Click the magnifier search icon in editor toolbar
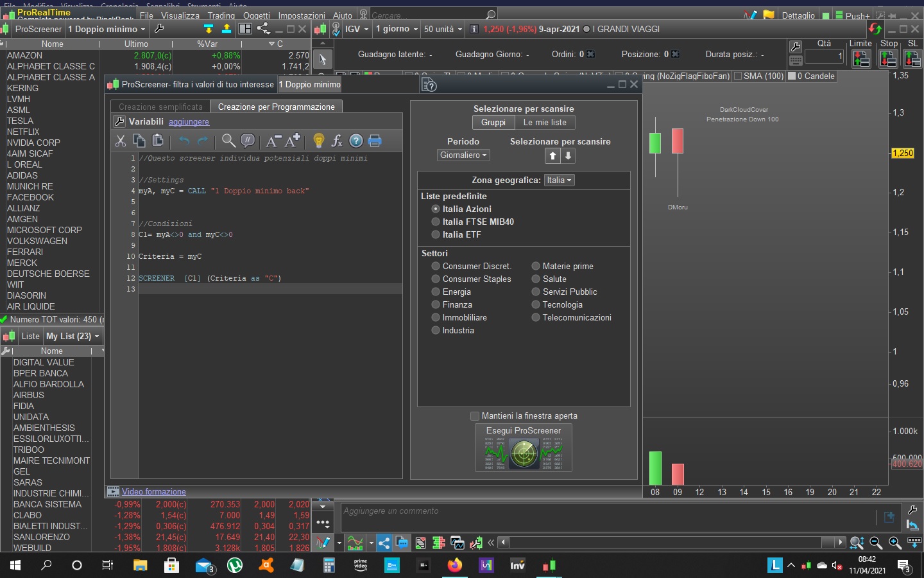924x578 pixels. (x=228, y=141)
